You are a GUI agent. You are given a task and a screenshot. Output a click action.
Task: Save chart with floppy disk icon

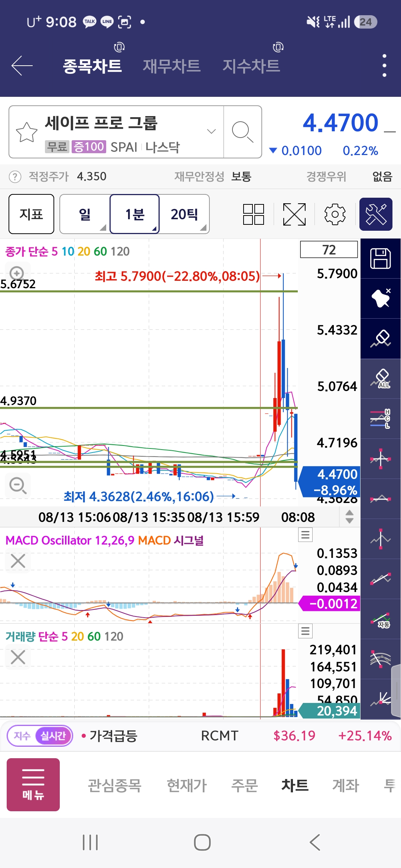[381, 259]
